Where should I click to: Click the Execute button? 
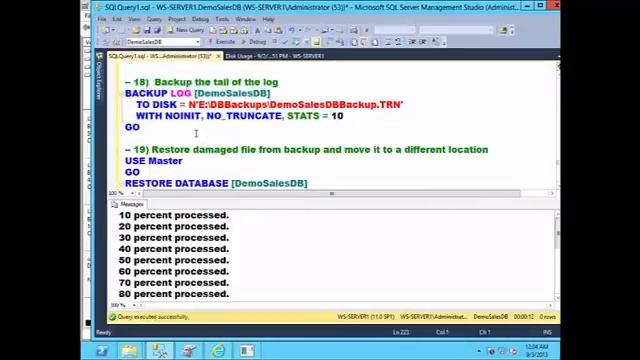point(222,42)
